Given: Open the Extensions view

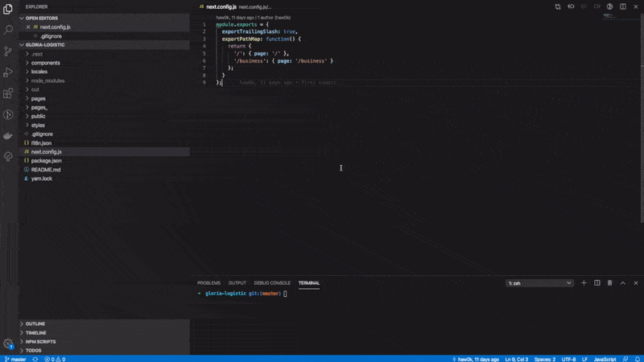Looking at the screenshot, I should 8,93.
